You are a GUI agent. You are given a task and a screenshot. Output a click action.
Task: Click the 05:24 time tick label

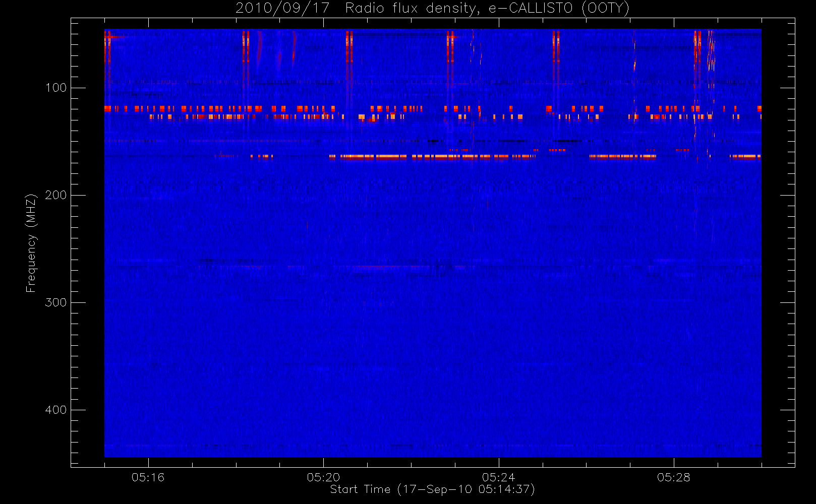(x=499, y=477)
